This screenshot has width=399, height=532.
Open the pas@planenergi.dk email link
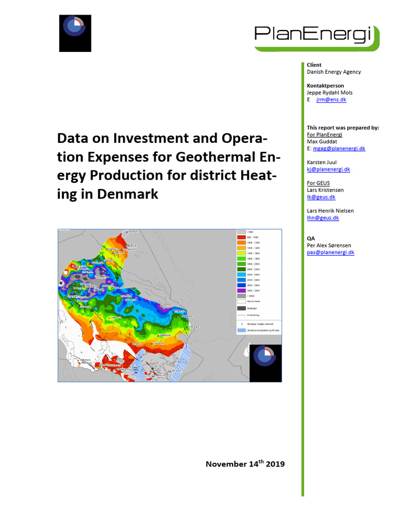tap(330, 252)
